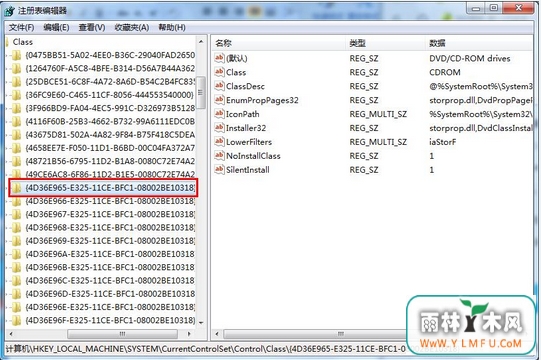Viewport: 541px width, 360px height.
Task: Click folder icon of {4116F60B-25B3 key
Action: click(x=16, y=121)
